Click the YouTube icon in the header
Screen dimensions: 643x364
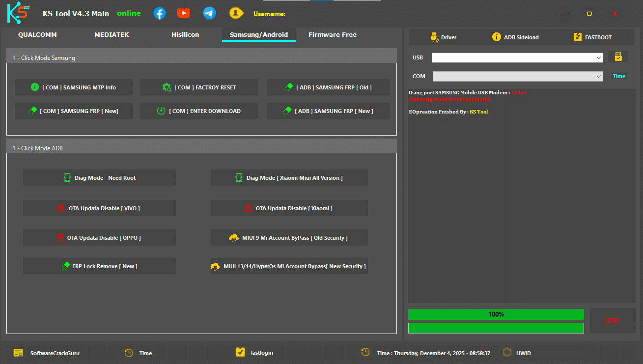click(184, 13)
